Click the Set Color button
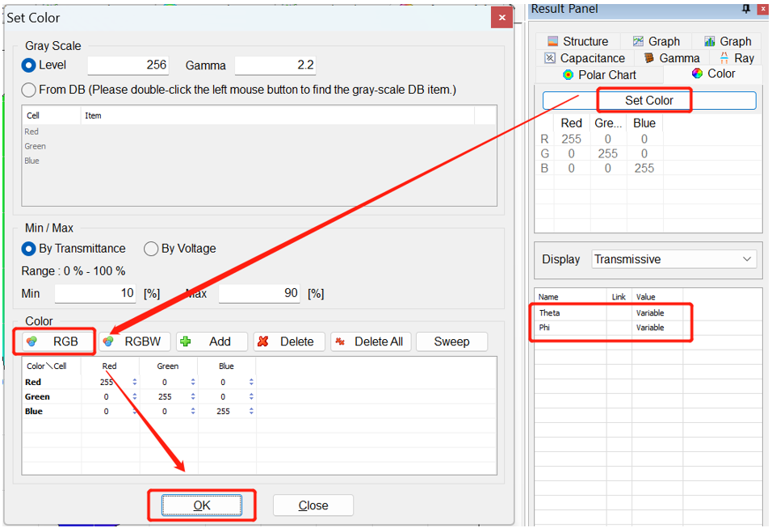Viewport: 772px width, 532px height. click(648, 100)
